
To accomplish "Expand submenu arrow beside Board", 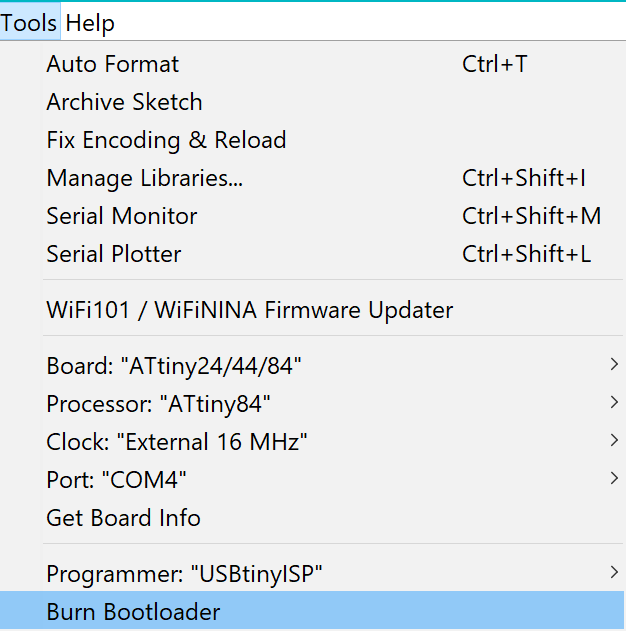I will pos(614,366).
